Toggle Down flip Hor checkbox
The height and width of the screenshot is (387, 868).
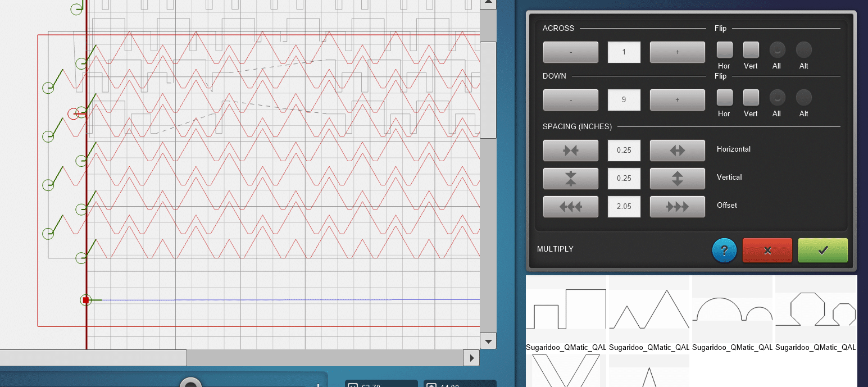[x=724, y=98]
